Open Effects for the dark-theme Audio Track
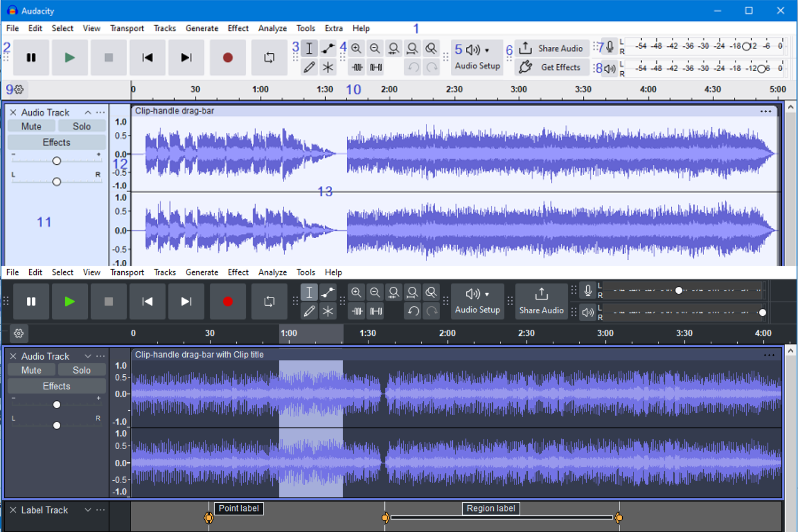 tap(57, 386)
